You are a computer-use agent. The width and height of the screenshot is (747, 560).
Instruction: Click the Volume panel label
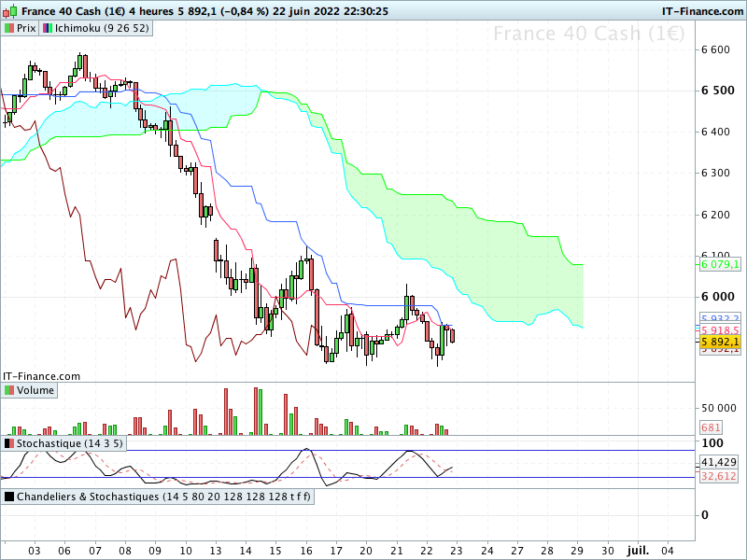pos(35,390)
